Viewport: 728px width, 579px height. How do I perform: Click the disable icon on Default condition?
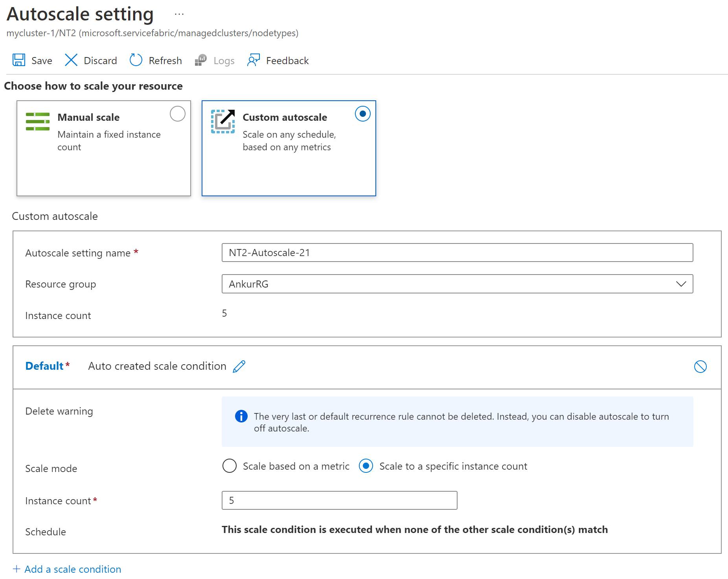[x=700, y=367]
